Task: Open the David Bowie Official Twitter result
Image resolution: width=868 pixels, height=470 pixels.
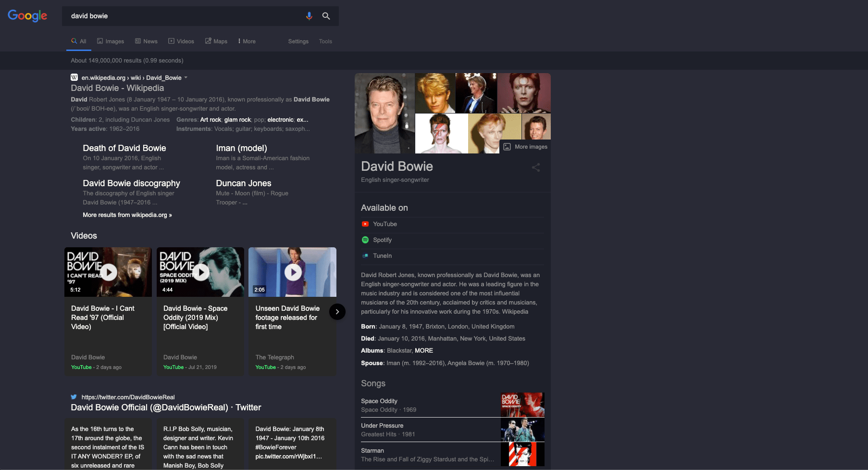Action: (x=166, y=407)
